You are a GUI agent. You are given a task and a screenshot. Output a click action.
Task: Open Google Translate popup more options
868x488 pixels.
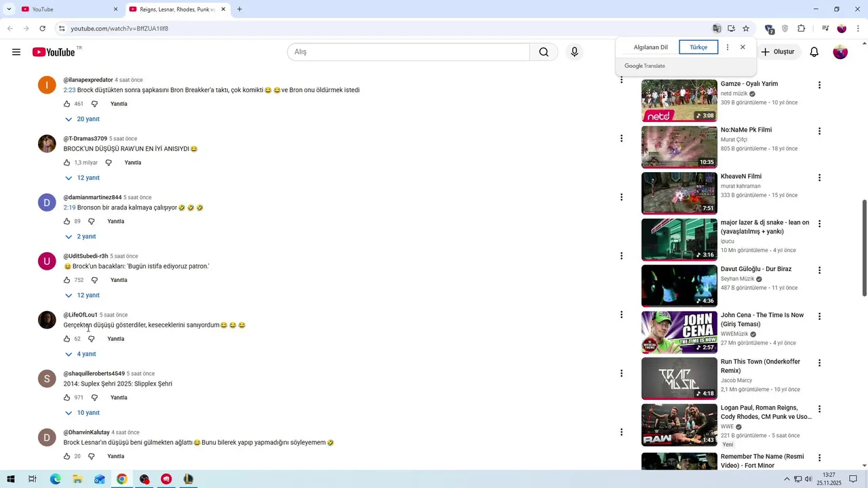[x=727, y=47]
